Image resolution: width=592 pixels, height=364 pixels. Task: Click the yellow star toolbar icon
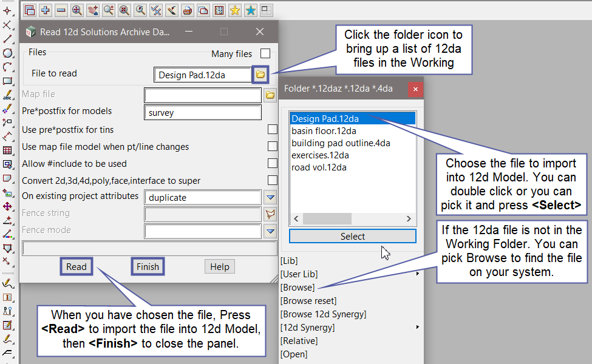pos(235,10)
